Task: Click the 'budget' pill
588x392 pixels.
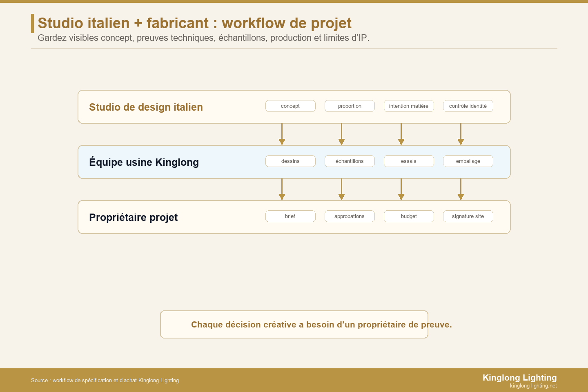Action: click(409, 216)
